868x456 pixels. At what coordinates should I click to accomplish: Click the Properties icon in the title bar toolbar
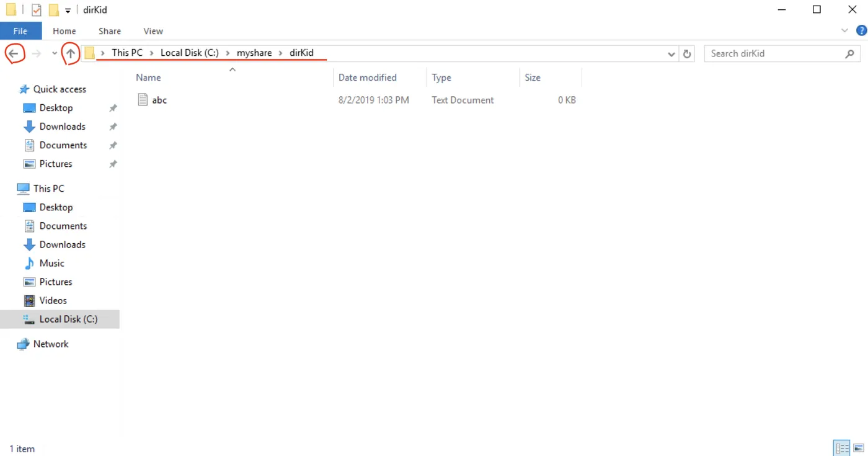[x=37, y=10]
